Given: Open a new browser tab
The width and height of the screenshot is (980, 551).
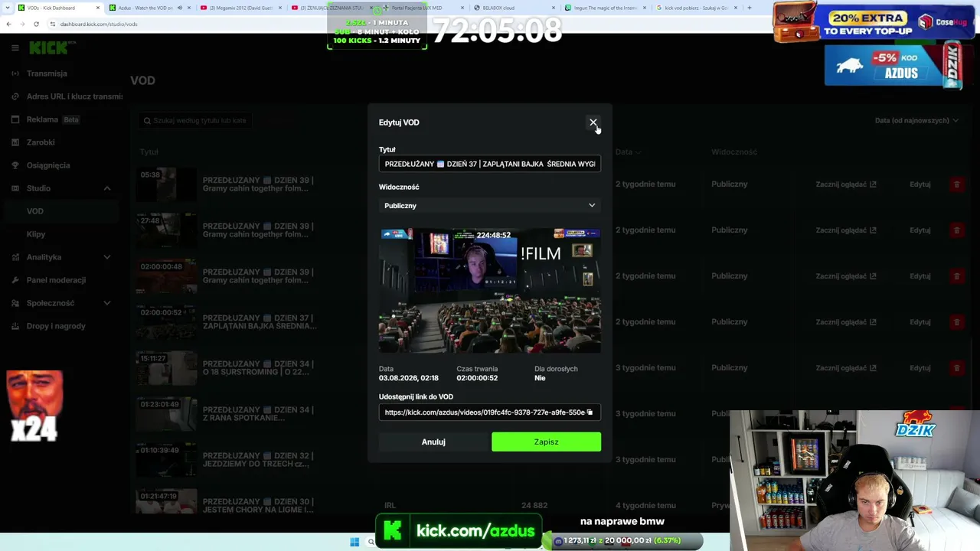Looking at the screenshot, I should (x=750, y=8).
